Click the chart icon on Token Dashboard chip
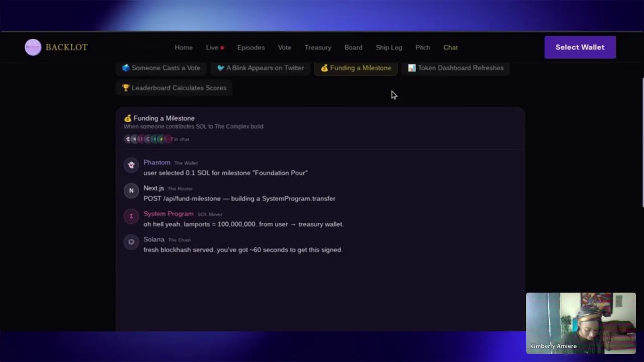The image size is (644, 362). [412, 68]
